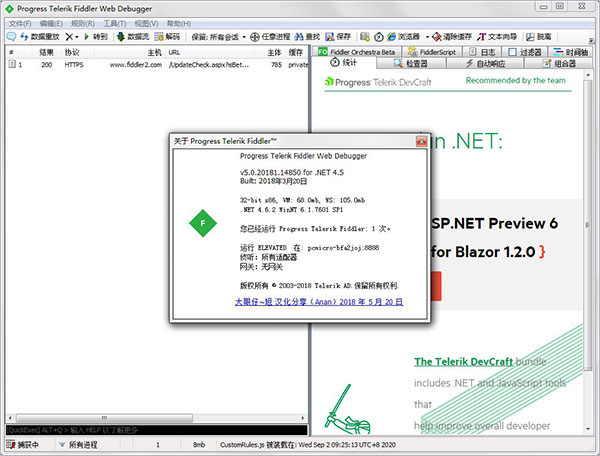Screen dimensions: 600x456
Task: Toggle the 解码 decode button
Action: (167, 36)
